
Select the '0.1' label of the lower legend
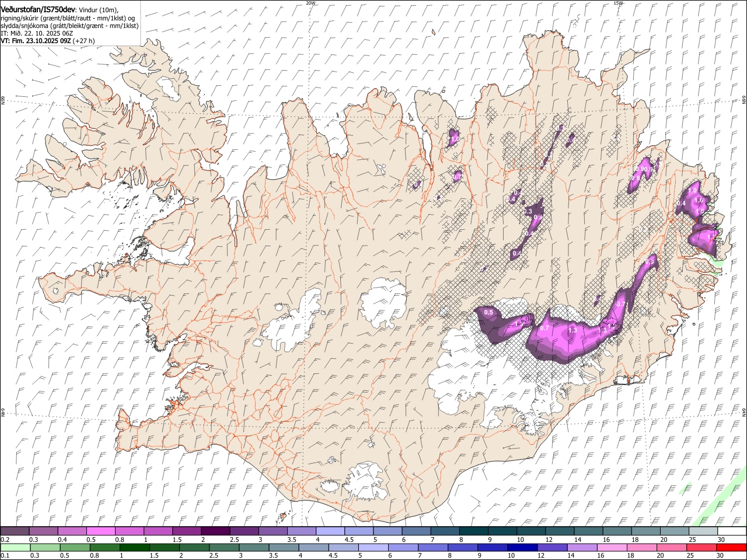pyautogui.click(x=5, y=556)
